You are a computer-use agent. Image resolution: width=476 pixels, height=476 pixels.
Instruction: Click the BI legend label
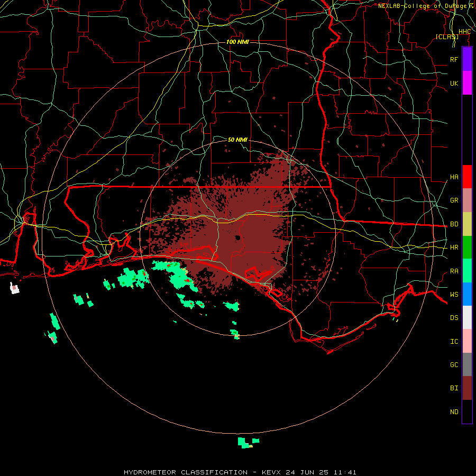click(454, 388)
